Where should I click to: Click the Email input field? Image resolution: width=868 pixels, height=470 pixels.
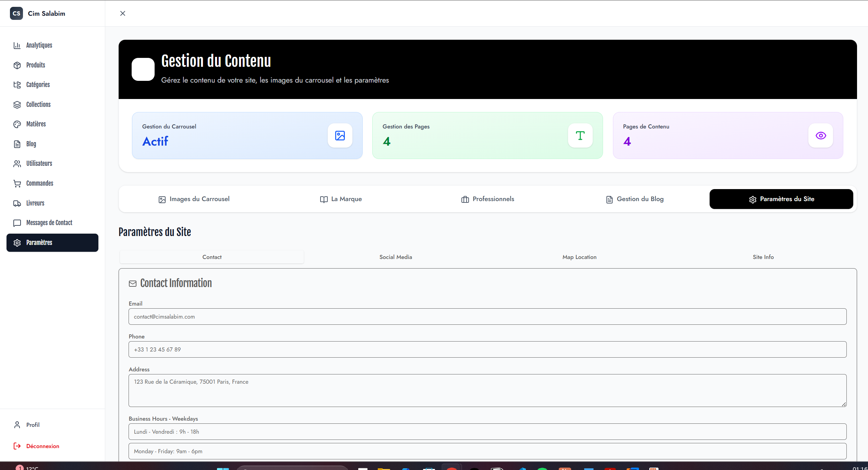click(x=487, y=316)
